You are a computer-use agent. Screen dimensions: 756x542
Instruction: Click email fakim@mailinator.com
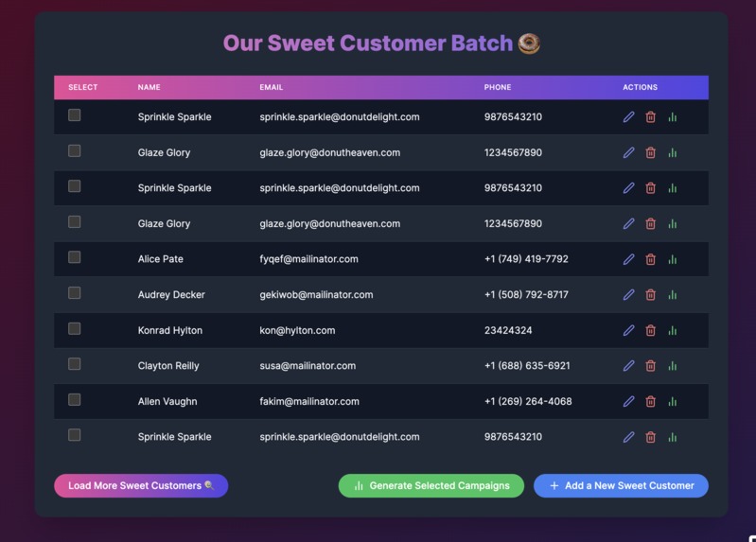tap(309, 401)
